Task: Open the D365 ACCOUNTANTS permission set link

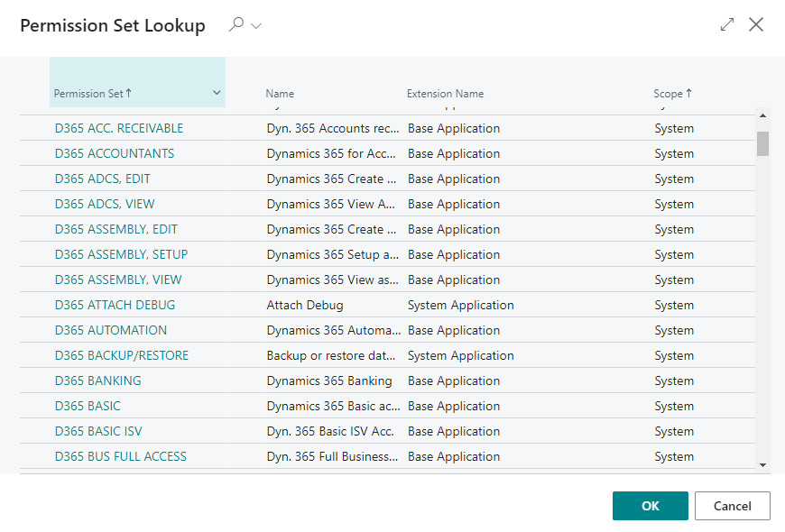Action: [115, 153]
